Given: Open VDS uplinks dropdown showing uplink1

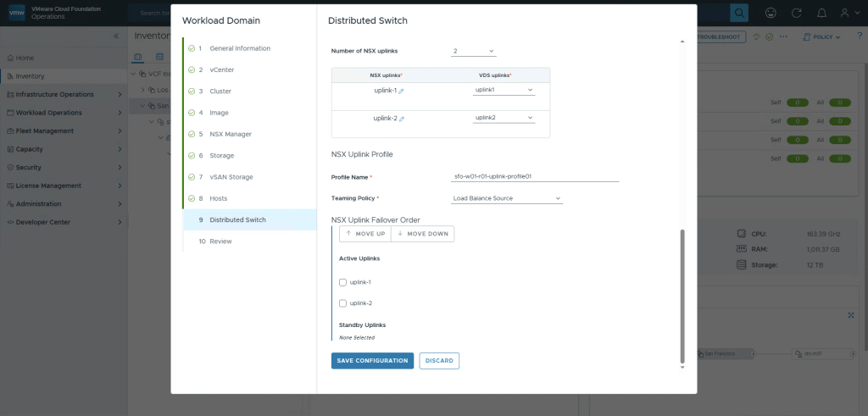Looking at the screenshot, I should [x=504, y=90].
